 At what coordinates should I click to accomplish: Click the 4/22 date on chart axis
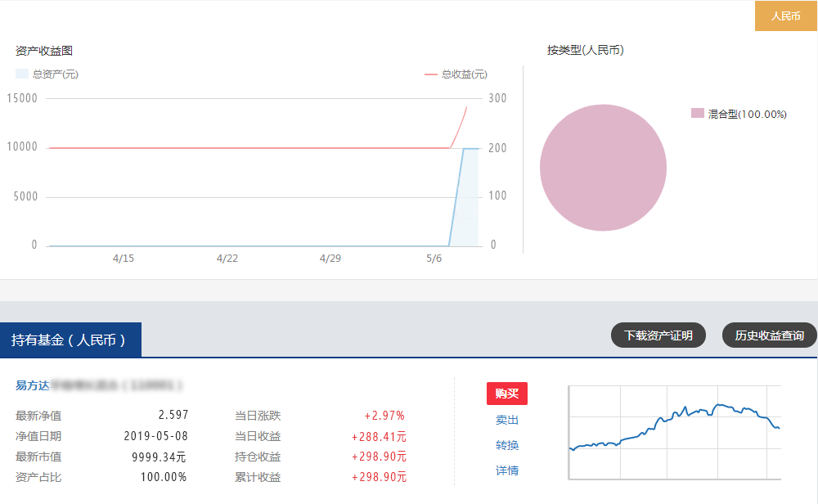(227, 258)
